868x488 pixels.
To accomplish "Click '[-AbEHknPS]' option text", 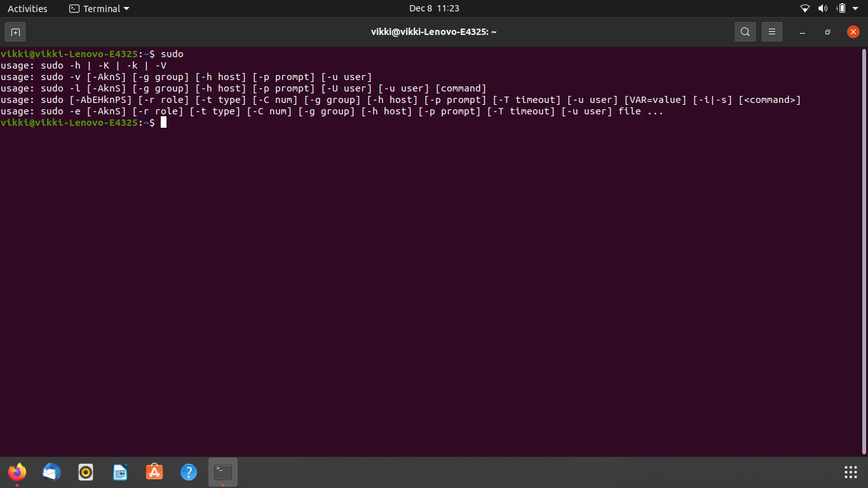I will pos(100,100).
